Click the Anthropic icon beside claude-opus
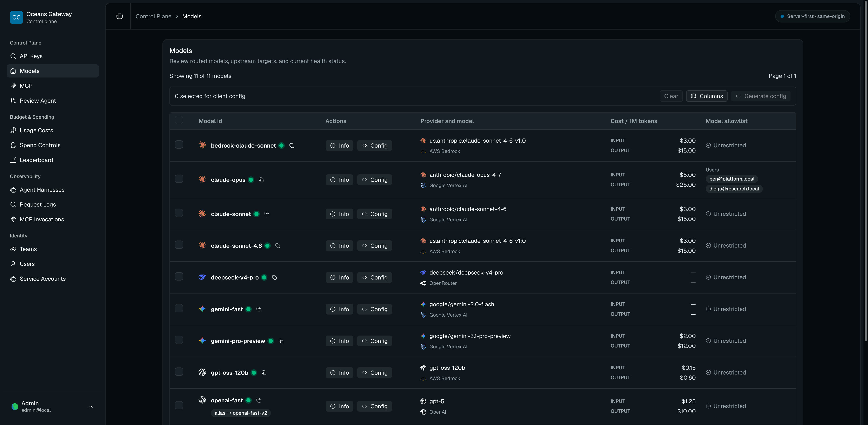 pyautogui.click(x=202, y=180)
